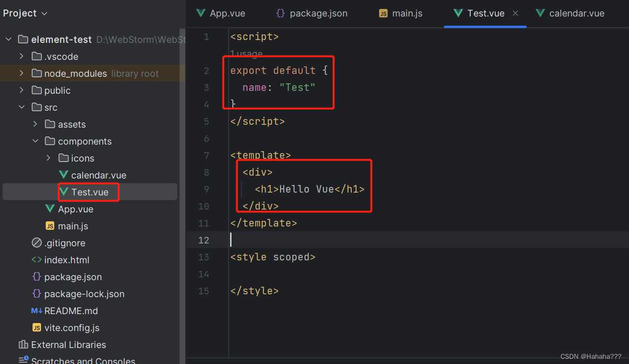Click the Vue icon on calendar.vue tab
This screenshot has height=364, width=629.
click(x=540, y=13)
